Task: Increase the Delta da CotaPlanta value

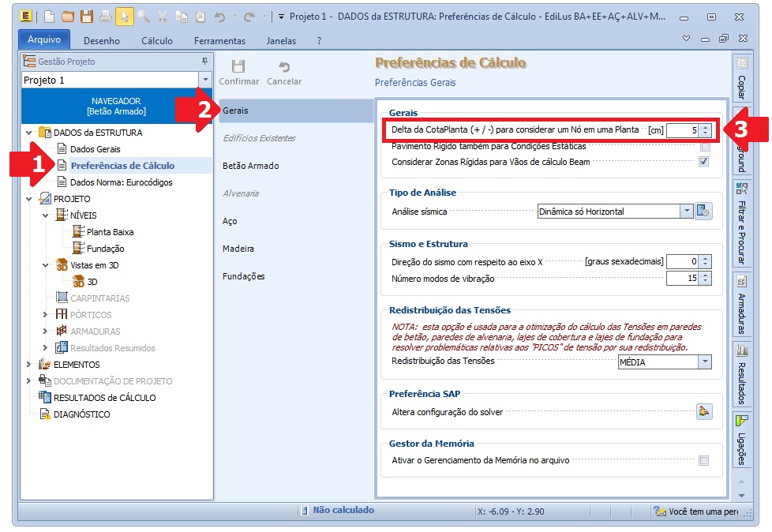Action: [705, 127]
